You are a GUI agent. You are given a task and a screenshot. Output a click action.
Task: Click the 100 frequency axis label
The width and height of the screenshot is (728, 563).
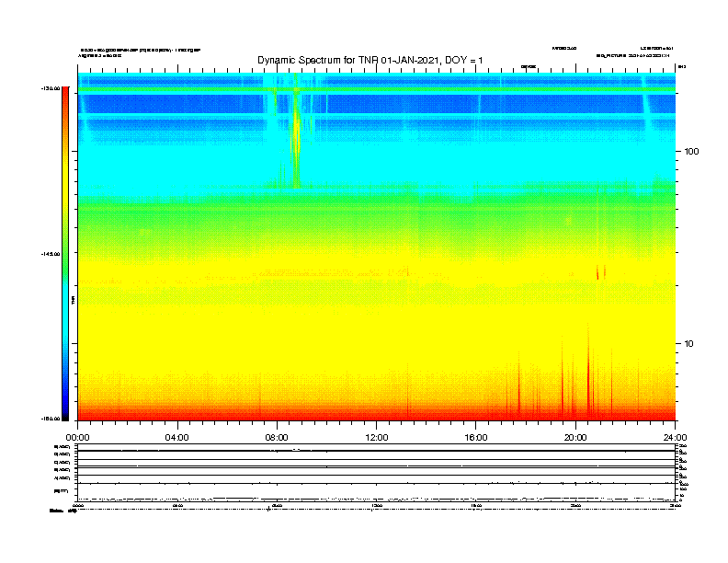(691, 152)
